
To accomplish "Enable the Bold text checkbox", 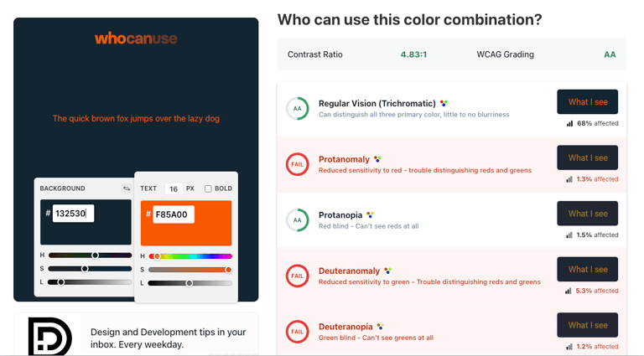I will pos(208,188).
